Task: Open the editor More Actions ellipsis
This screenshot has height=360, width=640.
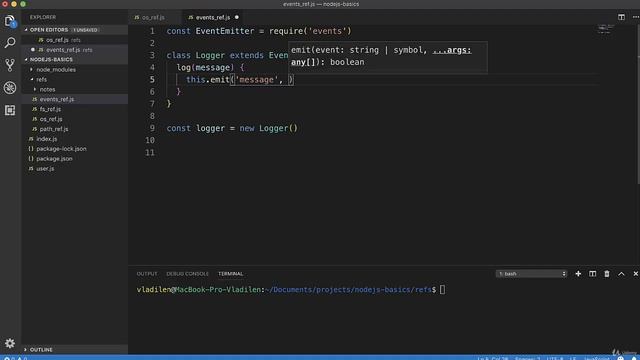Action: [x=636, y=17]
